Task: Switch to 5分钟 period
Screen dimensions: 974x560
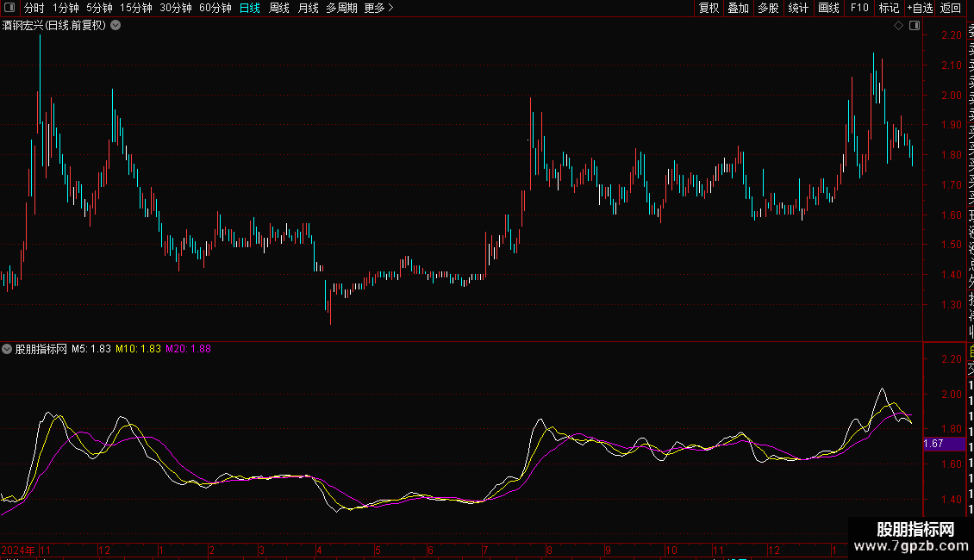Action: [99, 8]
